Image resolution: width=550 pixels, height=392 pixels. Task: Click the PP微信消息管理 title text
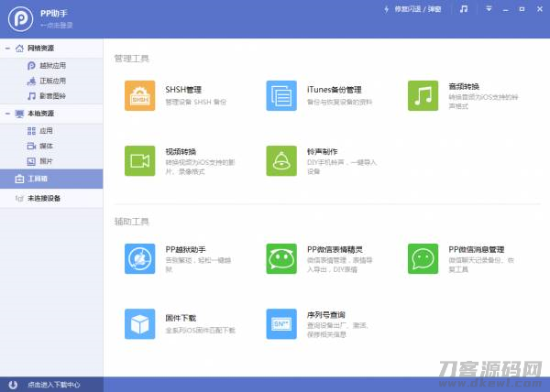click(477, 249)
